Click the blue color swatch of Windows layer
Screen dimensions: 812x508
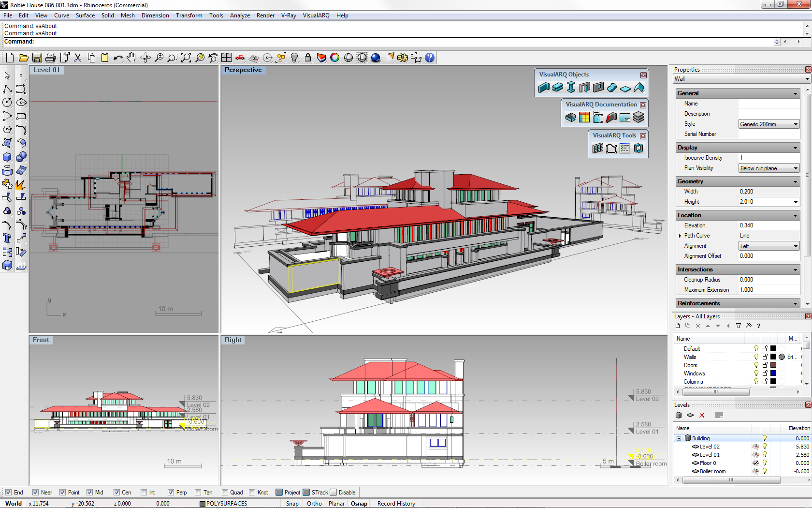(x=773, y=374)
